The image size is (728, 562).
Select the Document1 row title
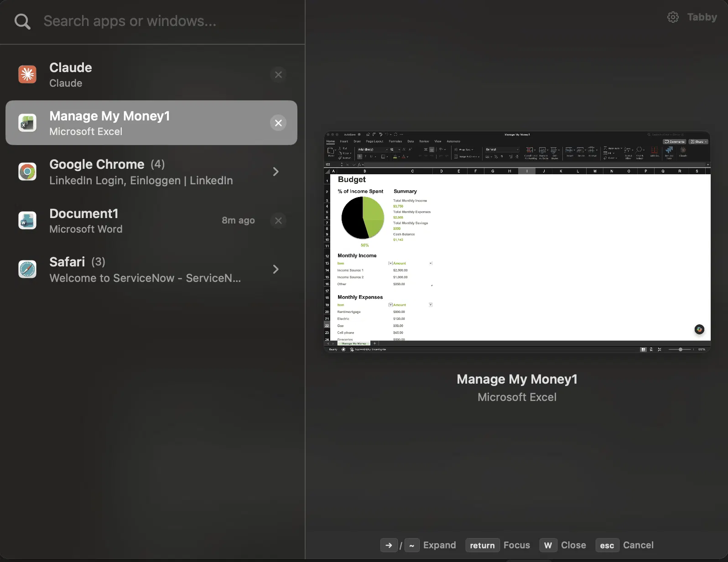click(x=84, y=213)
